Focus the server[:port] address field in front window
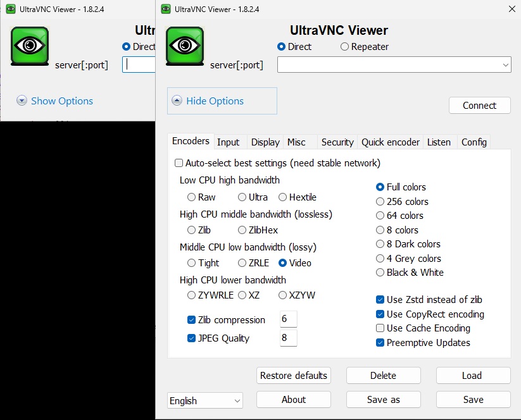 pyautogui.click(x=394, y=65)
